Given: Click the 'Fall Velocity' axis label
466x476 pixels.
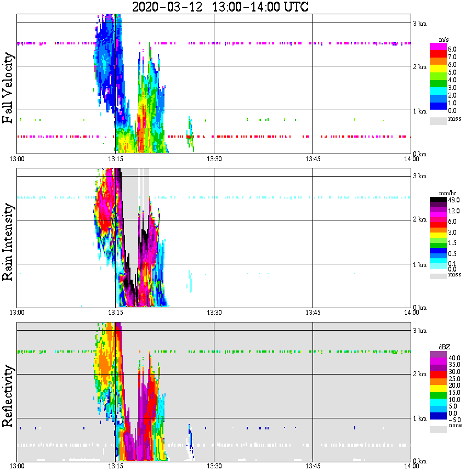Looking at the screenshot, I should pos(8,88).
